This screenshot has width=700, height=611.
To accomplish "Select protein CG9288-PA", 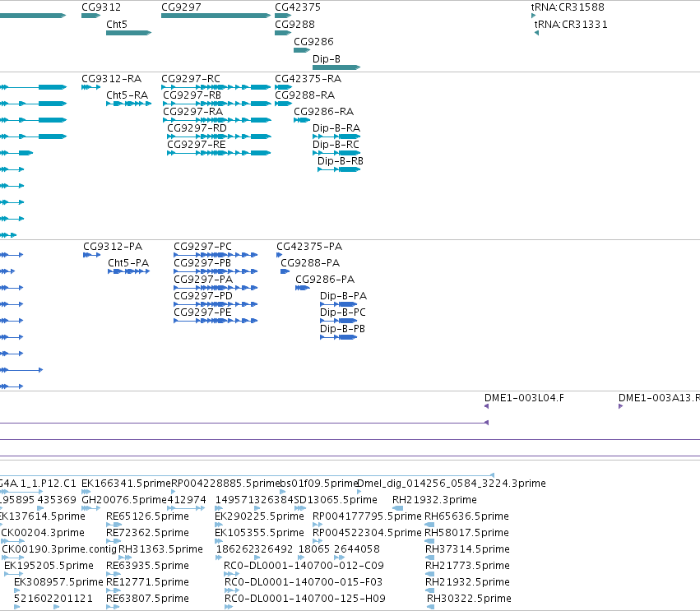I will point(310,263).
